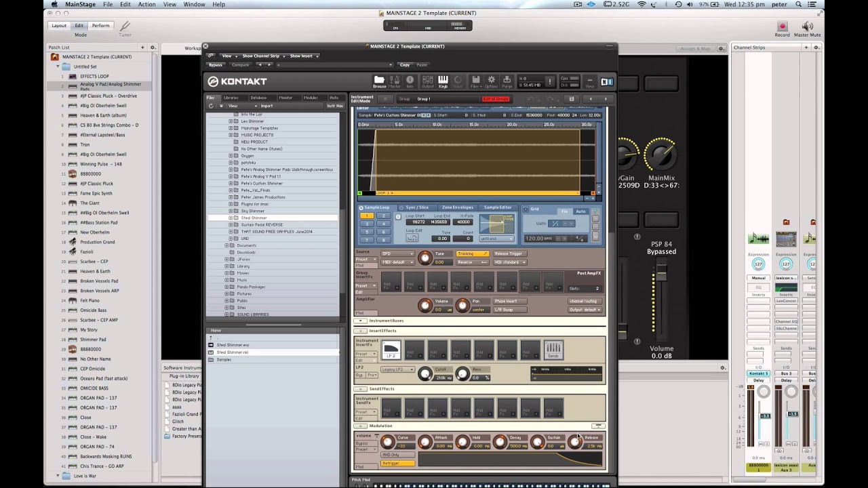Click the Kontakt Purge icon
Viewport: 868px width, 488px height.
(x=507, y=81)
